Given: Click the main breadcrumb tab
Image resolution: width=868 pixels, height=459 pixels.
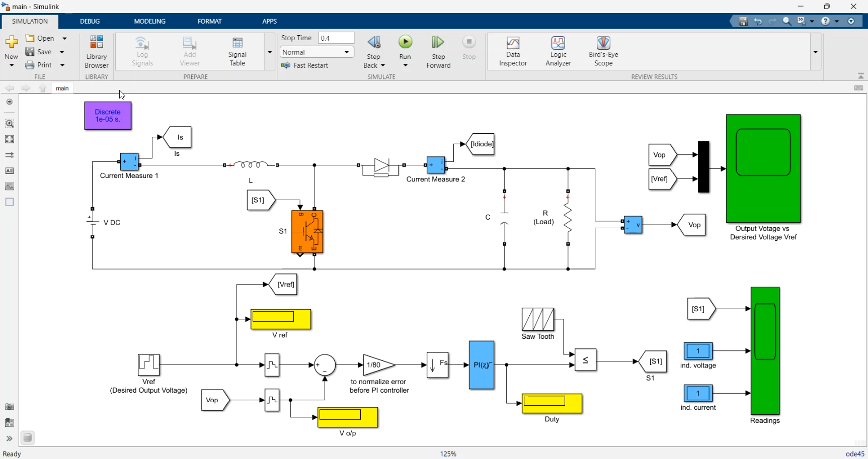Looking at the screenshot, I should pyautogui.click(x=62, y=88).
